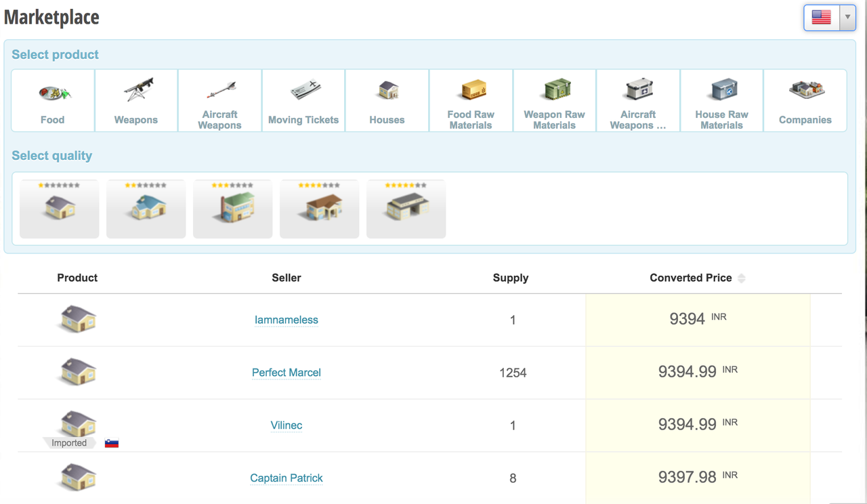This screenshot has width=867, height=504.
Task: Open seller Perfect Marcel profile
Action: click(x=287, y=373)
